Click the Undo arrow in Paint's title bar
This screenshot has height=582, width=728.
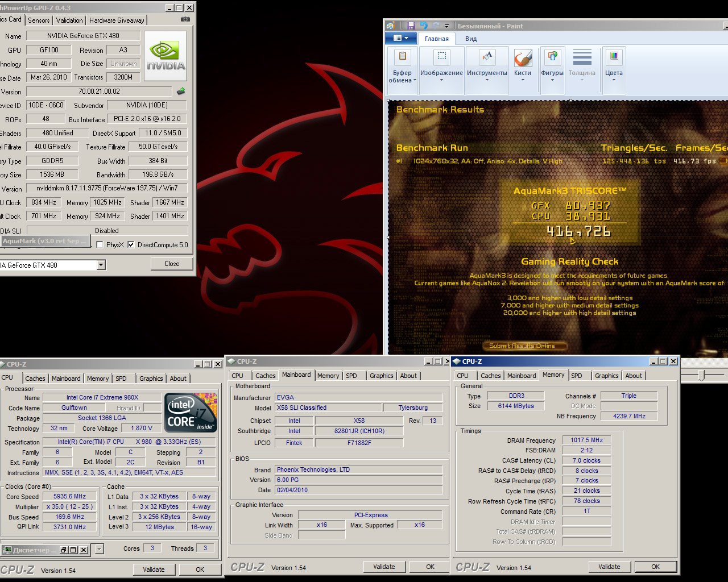[424, 26]
